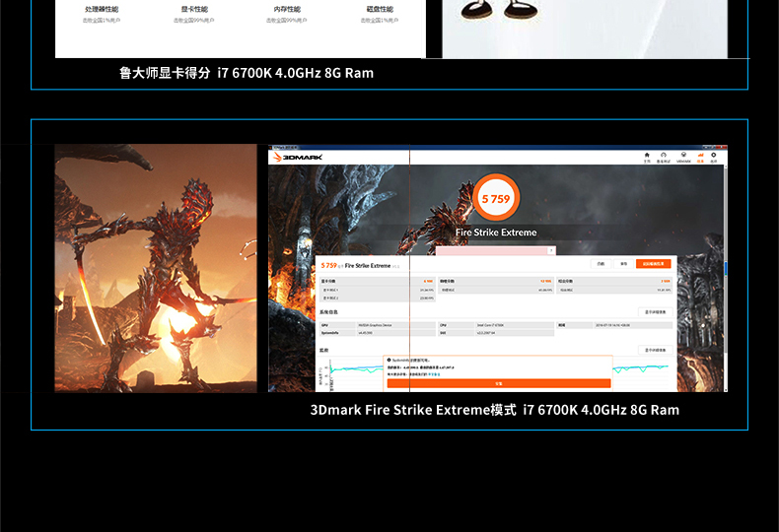Show details button in System Info section
This screenshot has height=532, width=779.
click(x=656, y=312)
